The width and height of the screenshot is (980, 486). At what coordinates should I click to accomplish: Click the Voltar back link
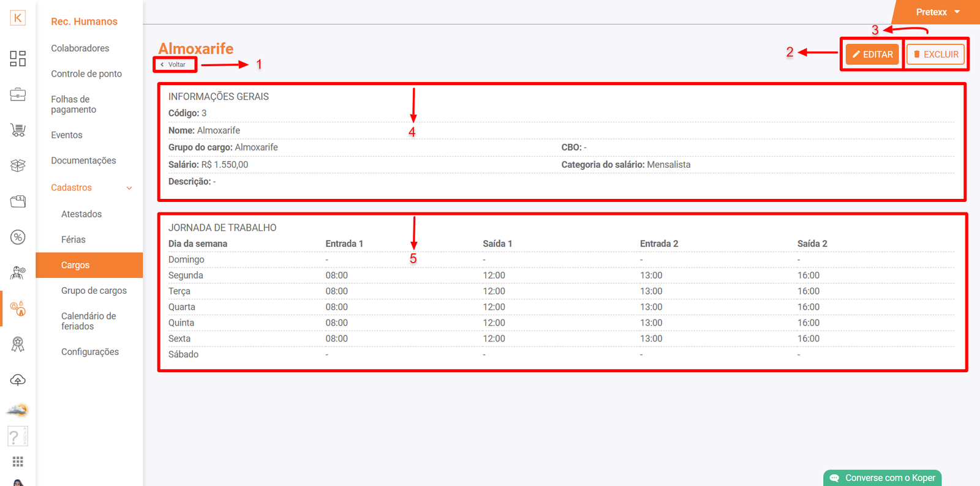(174, 64)
